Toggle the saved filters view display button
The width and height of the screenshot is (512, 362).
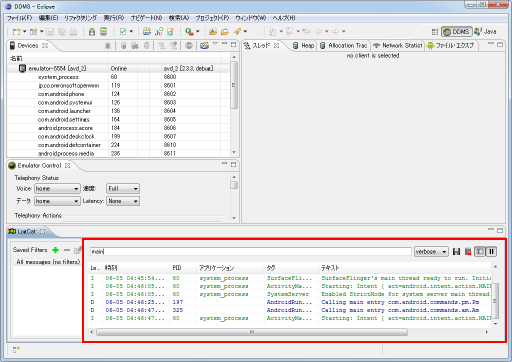(x=480, y=252)
